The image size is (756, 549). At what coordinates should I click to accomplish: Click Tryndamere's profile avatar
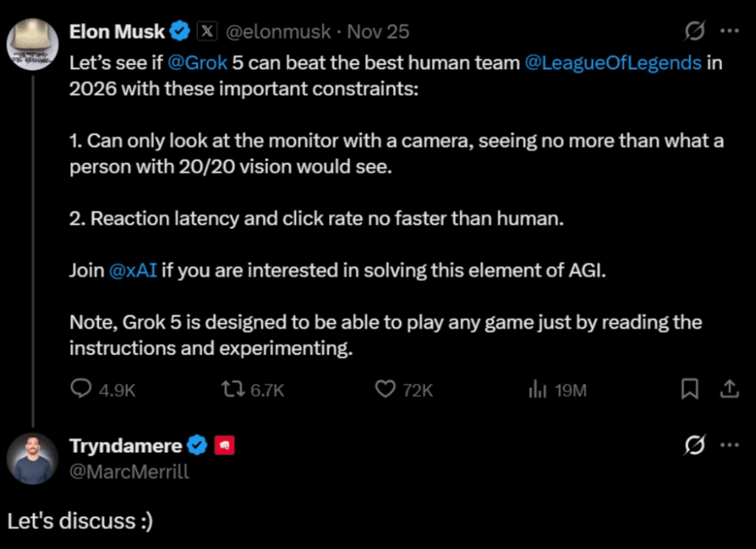(x=32, y=457)
